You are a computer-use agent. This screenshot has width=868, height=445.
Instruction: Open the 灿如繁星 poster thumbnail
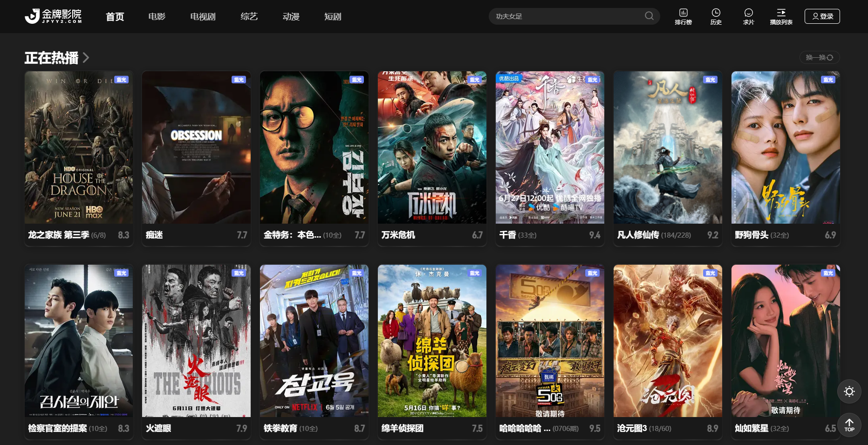(x=786, y=341)
